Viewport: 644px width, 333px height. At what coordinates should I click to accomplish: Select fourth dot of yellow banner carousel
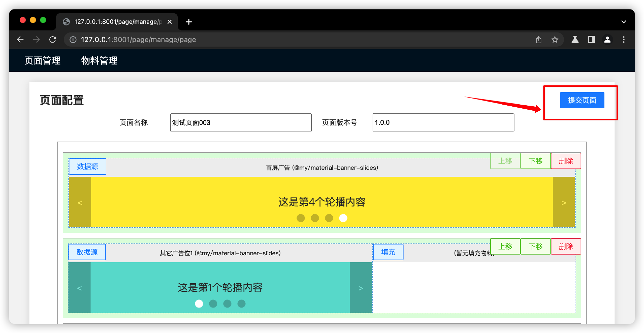(x=343, y=218)
